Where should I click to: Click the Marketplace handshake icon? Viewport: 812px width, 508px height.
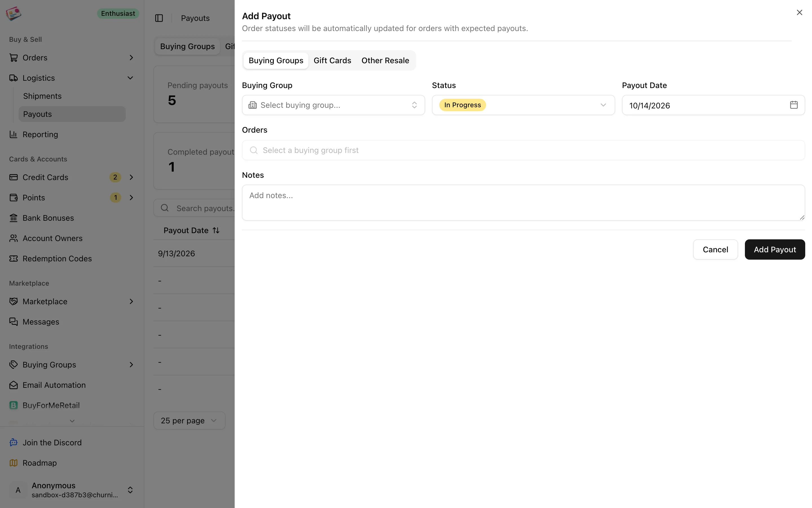click(x=14, y=301)
